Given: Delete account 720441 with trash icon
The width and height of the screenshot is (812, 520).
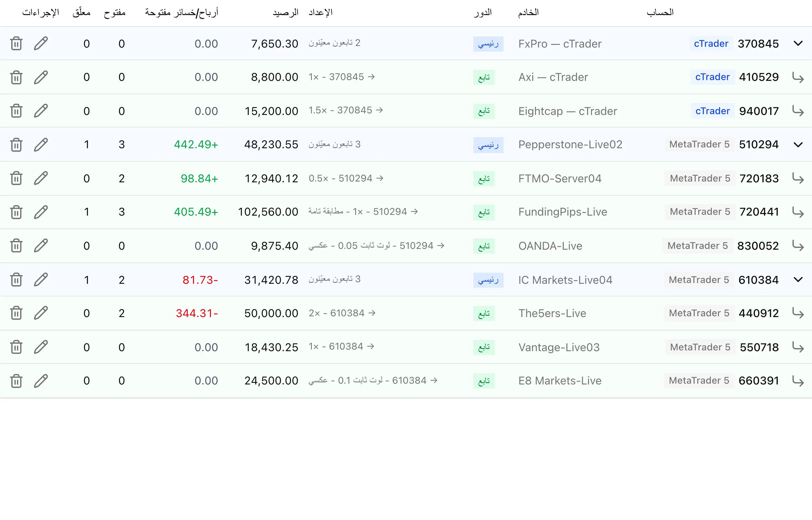Looking at the screenshot, I should (16, 212).
